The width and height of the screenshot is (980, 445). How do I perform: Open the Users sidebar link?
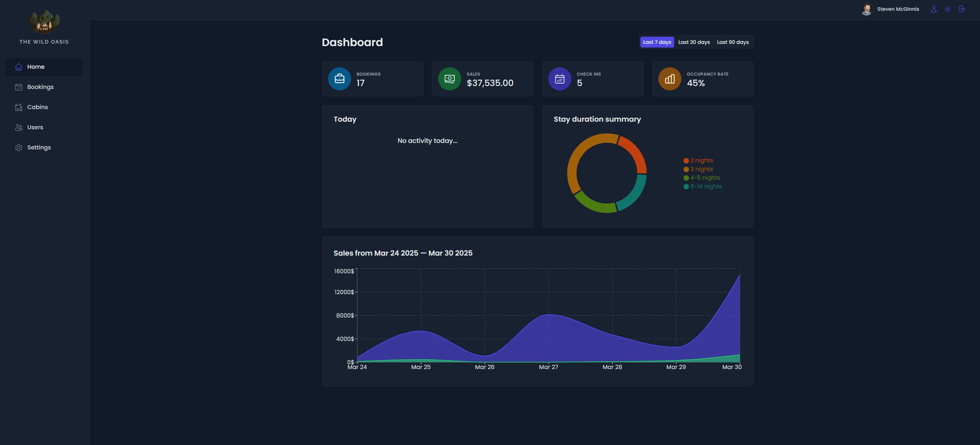(x=35, y=127)
